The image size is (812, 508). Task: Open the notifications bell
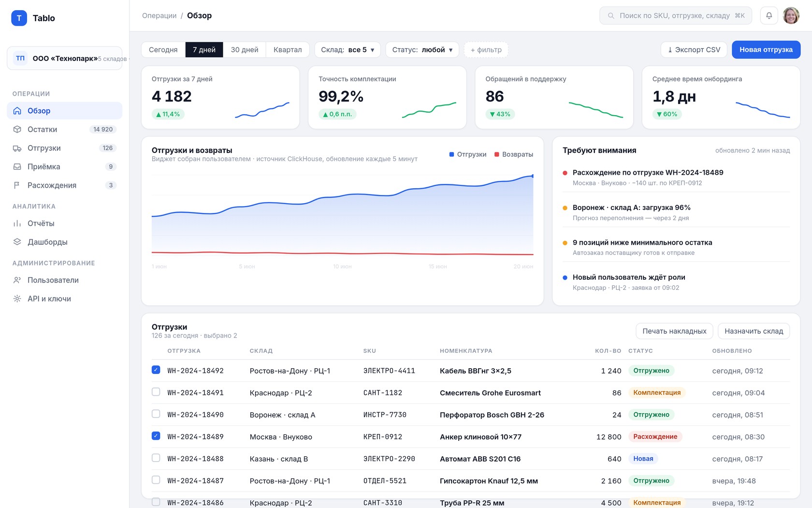pyautogui.click(x=769, y=15)
